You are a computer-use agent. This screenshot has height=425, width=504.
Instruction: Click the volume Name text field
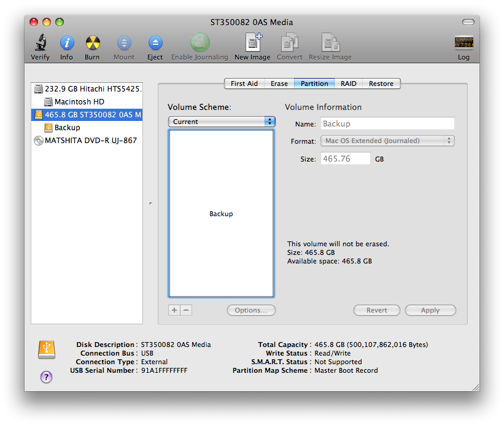click(387, 123)
